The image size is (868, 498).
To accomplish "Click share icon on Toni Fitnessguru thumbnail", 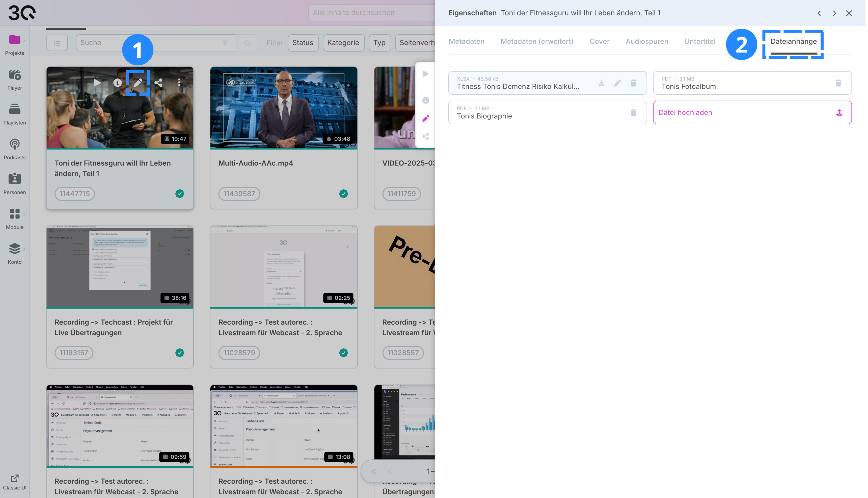I will [x=158, y=83].
